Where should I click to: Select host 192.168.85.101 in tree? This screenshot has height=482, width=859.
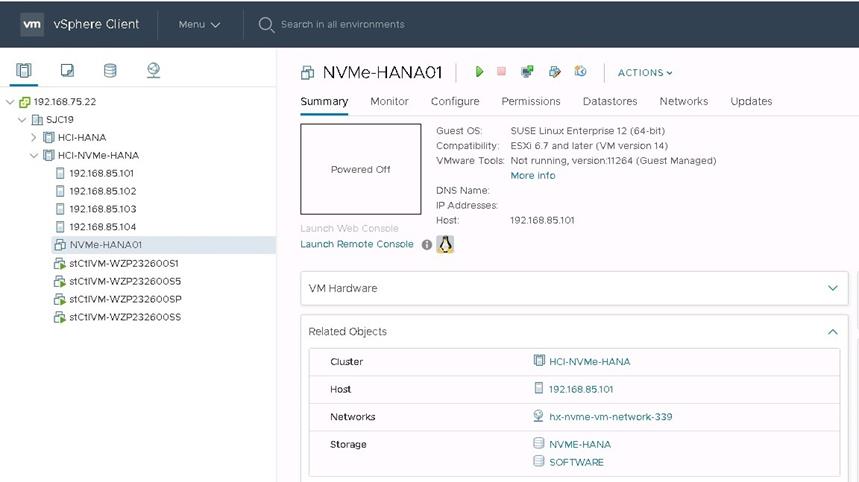click(x=101, y=173)
